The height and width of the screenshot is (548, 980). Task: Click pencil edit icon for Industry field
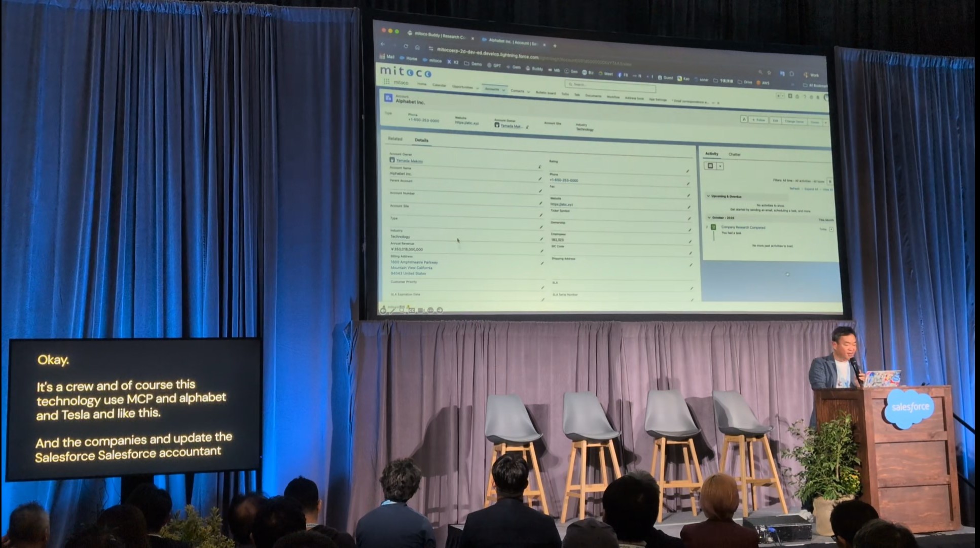tap(541, 239)
